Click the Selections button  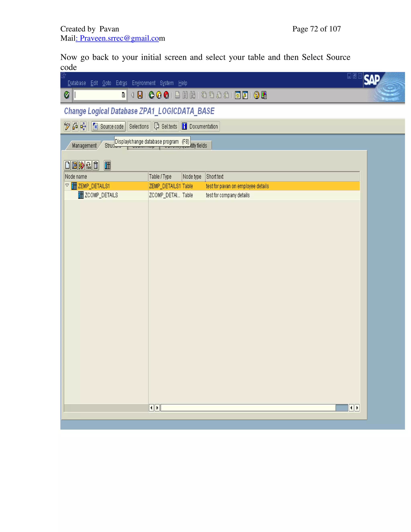(x=139, y=126)
